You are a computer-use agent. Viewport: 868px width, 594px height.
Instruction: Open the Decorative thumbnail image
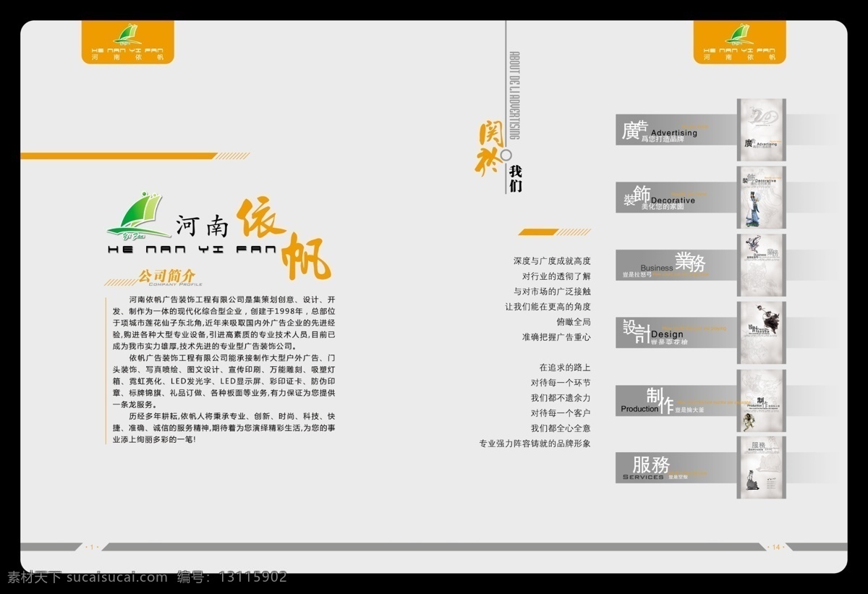point(761,198)
